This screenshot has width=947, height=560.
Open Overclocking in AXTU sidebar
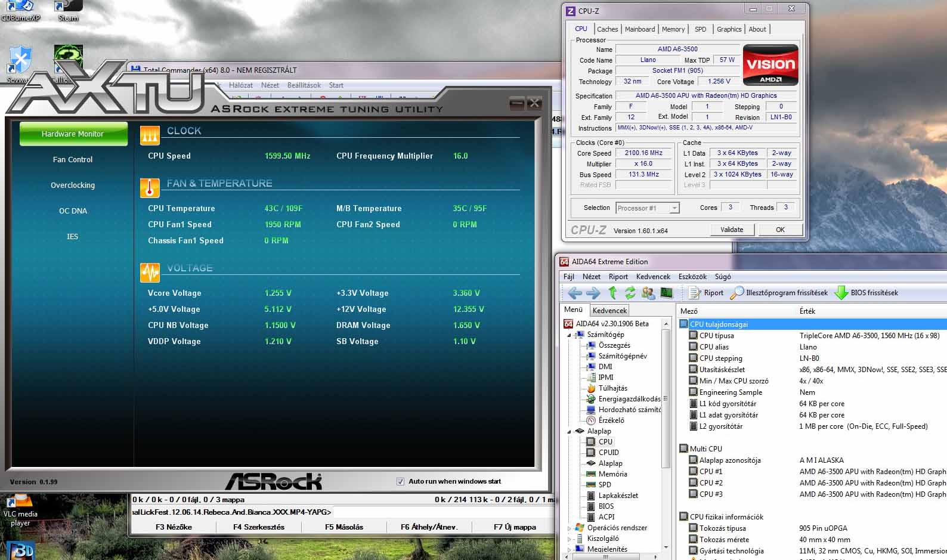point(73,185)
